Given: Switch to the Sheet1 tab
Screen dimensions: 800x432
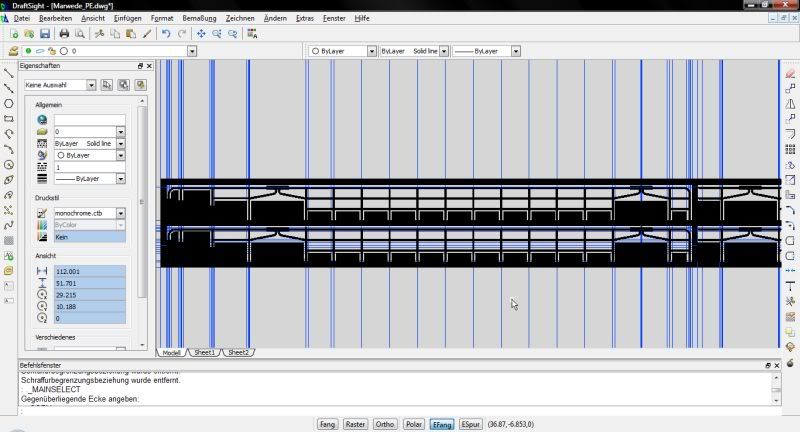Looking at the screenshot, I should click(x=204, y=352).
